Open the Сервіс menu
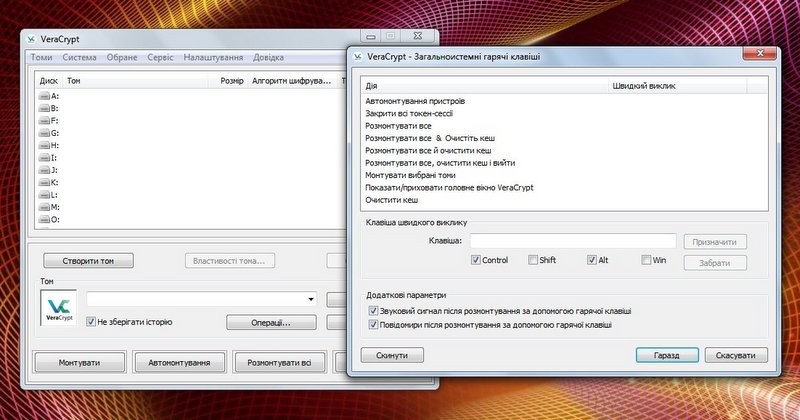This screenshot has height=420, width=800. click(x=160, y=57)
